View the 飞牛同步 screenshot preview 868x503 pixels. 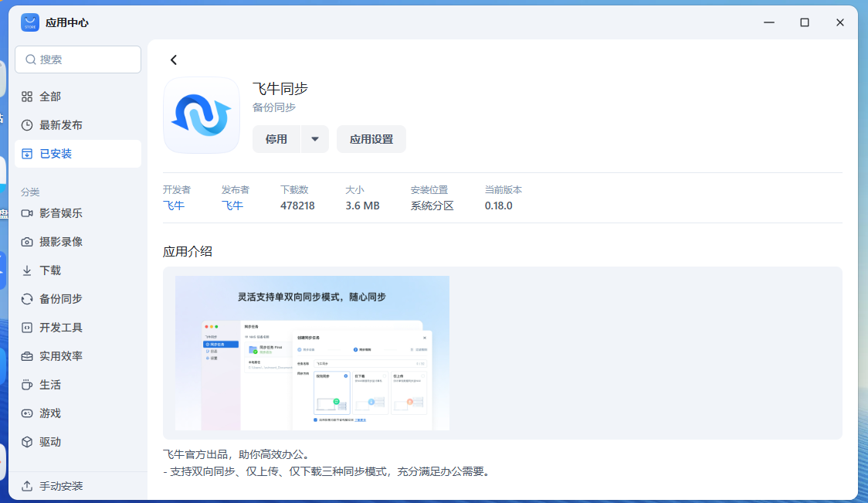click(x=311, y=352)
